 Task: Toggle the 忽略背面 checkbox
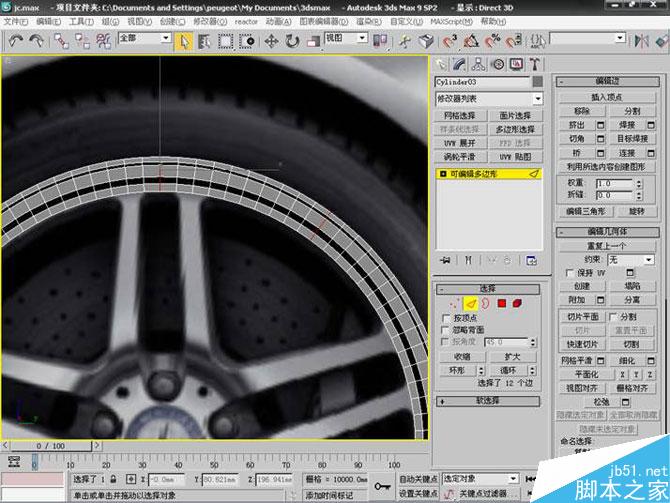coord(446,329)
